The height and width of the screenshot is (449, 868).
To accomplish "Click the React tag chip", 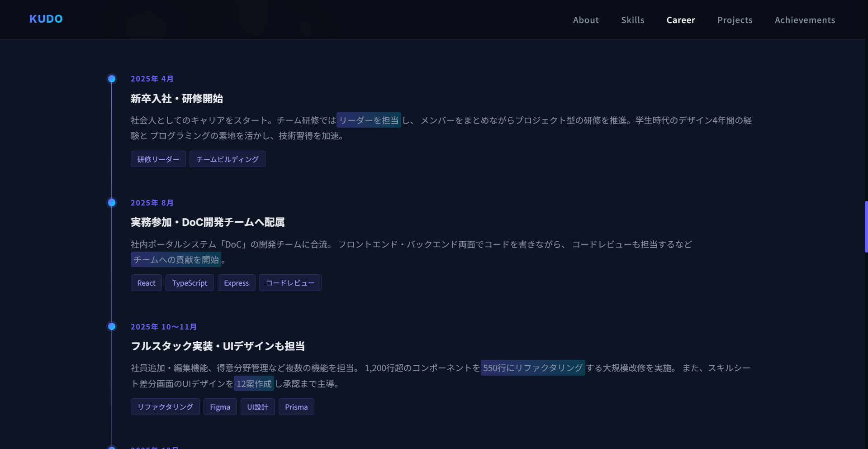I will pyautogui.click(x=146, y=283).
